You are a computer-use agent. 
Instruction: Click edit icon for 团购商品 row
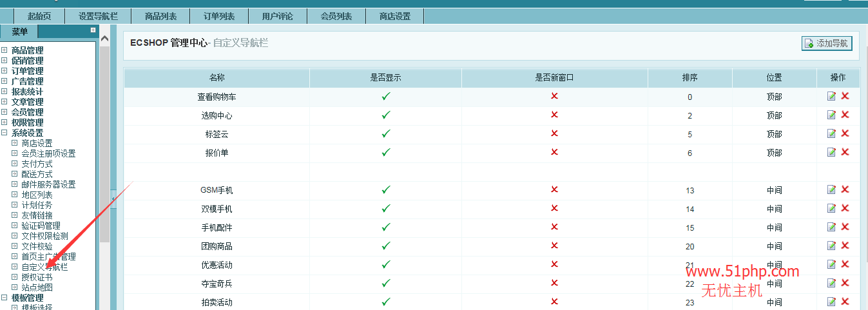pyautogui.click(x=831, y=246)
